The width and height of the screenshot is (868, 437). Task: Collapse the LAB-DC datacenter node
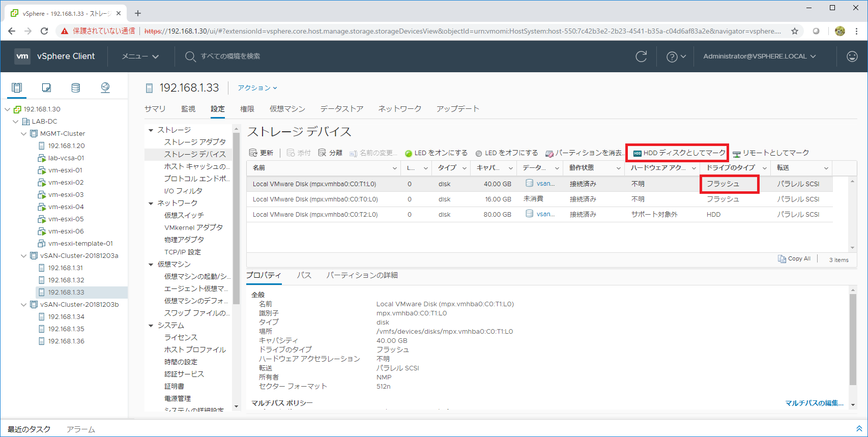tap(16, 122)
